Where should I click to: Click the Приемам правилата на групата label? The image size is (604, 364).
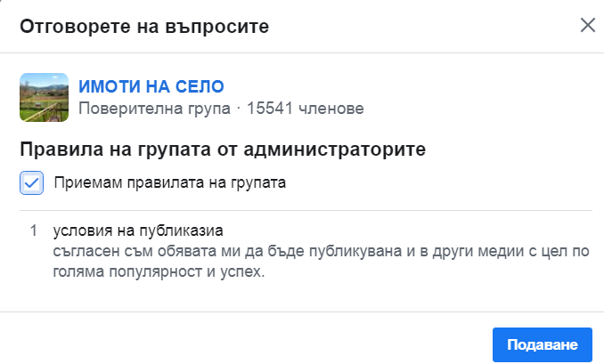pyautogui.click(x=169, y=183)
